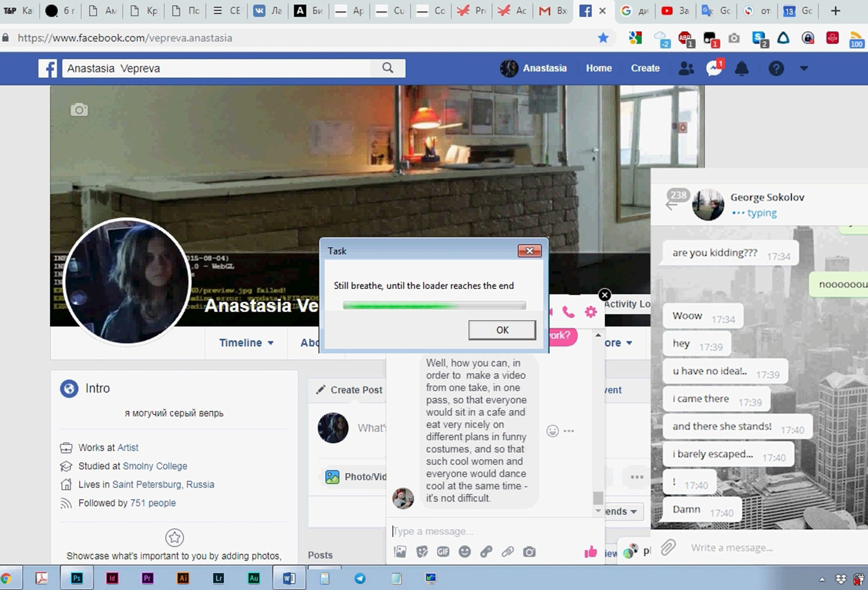
Task: Open Smolny College link
Action: click(x=155, y=466)
